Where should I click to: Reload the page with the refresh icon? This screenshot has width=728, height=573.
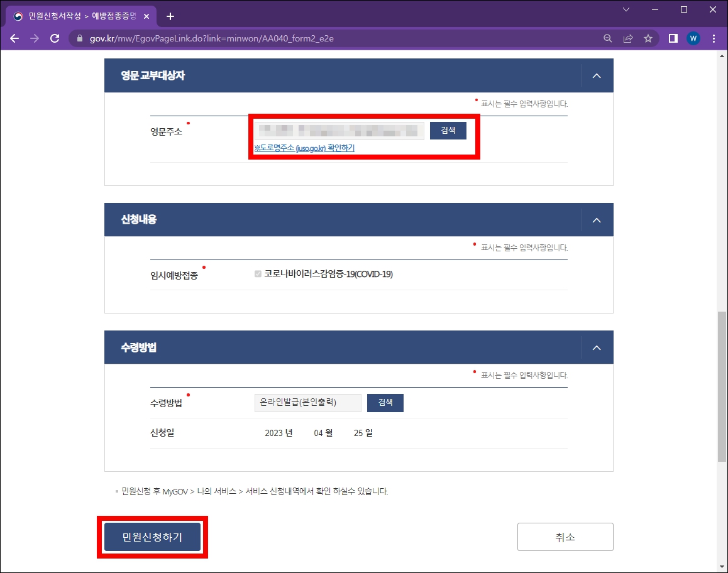[55, 38]
